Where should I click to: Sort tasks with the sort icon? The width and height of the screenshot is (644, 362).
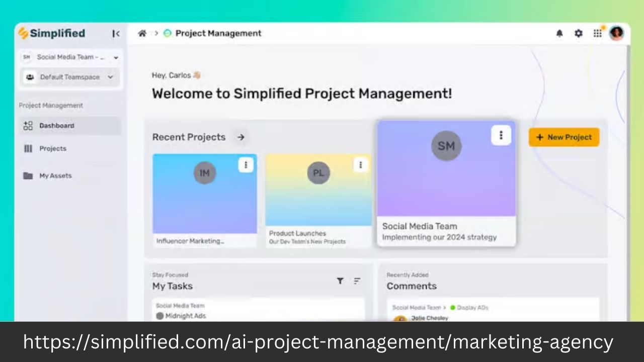pyautogui.click(x=357, y=281)
